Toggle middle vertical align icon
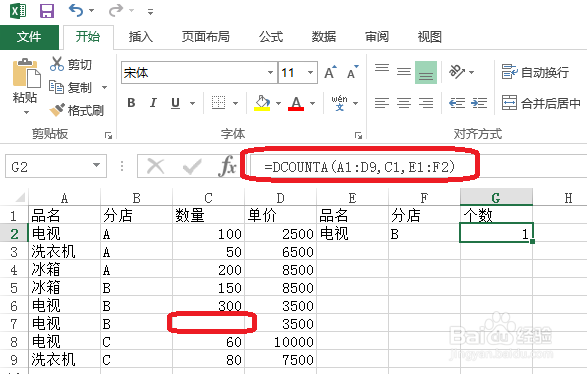Screen dimensions: 587x374 click(404, 71)
